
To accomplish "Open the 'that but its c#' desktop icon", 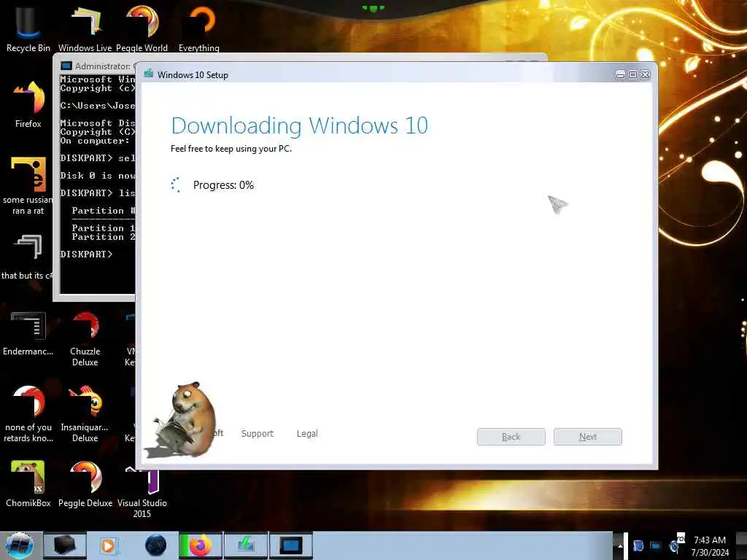I will 27,257.
